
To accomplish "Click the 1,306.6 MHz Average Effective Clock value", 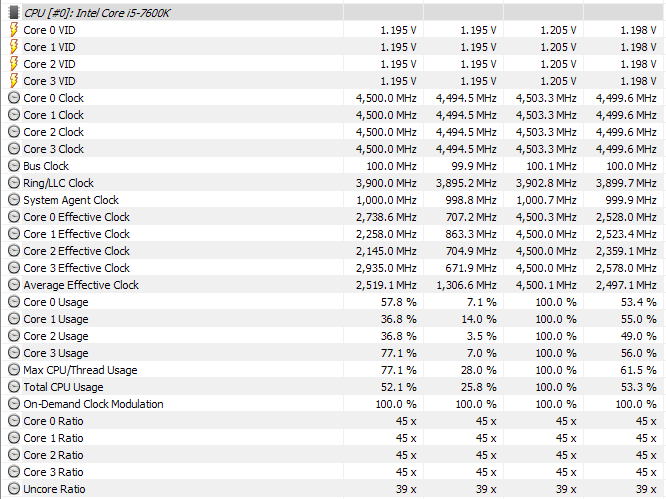I will coord(466,285).
